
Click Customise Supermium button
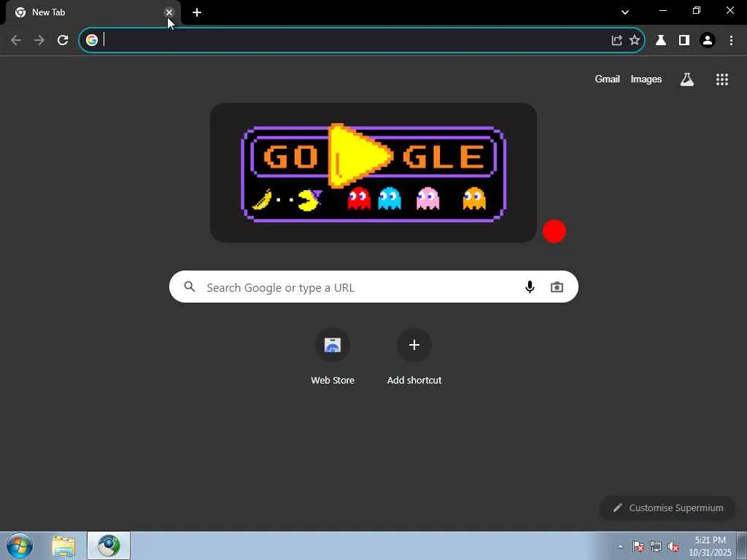(x=667, y=507)
